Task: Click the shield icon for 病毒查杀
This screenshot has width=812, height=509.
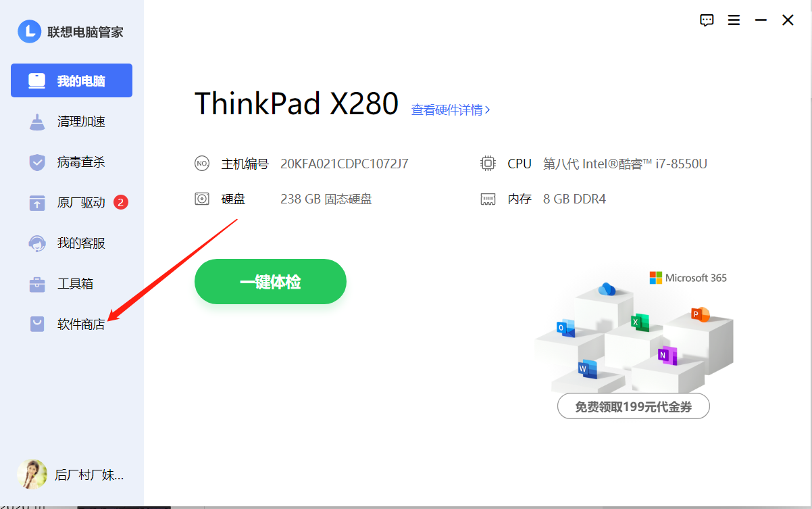Action: [x=37, y=162]
